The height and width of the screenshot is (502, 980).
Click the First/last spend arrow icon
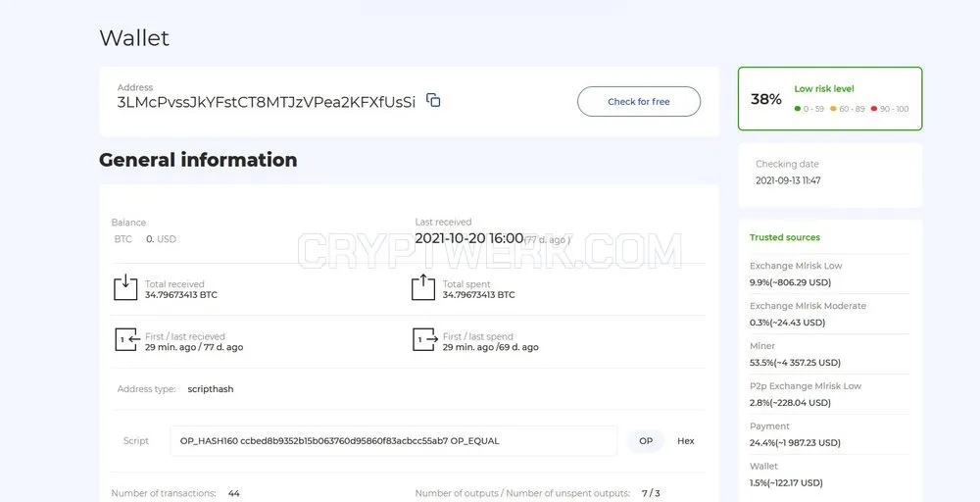point(425,339)
